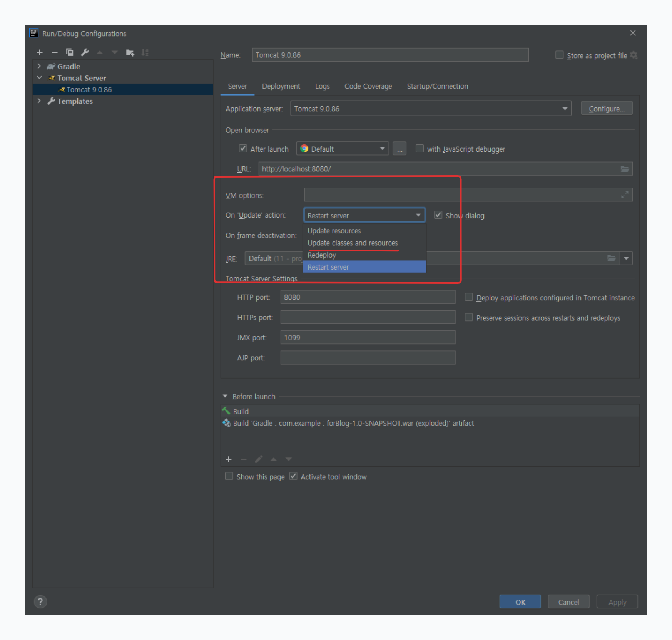Expand the VM options field

click(625, 195)
